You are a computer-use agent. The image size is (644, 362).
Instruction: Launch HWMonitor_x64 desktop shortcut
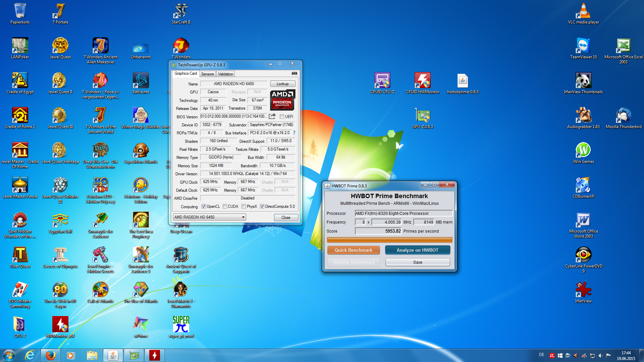(x=60, y=327)
